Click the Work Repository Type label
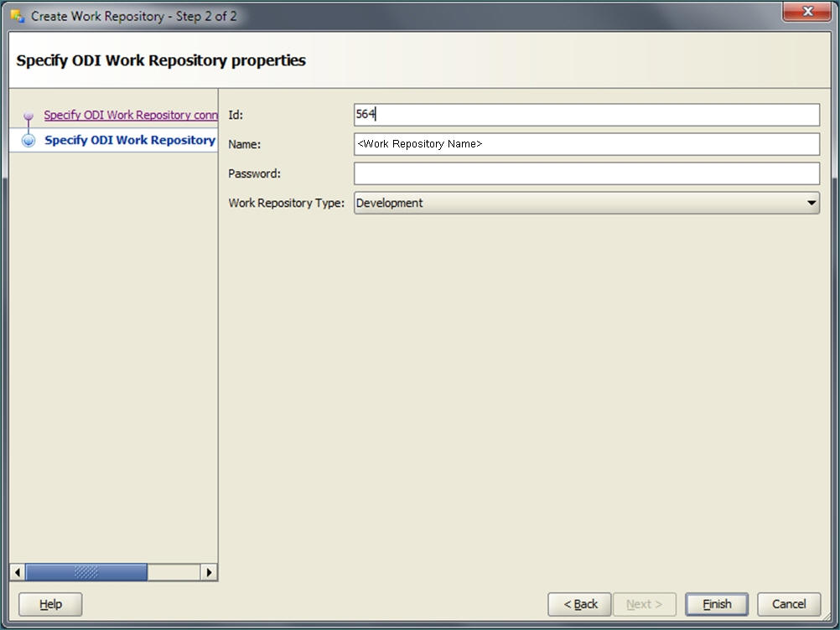This screenshot has width=840, height=630. (x=286, y=203)
